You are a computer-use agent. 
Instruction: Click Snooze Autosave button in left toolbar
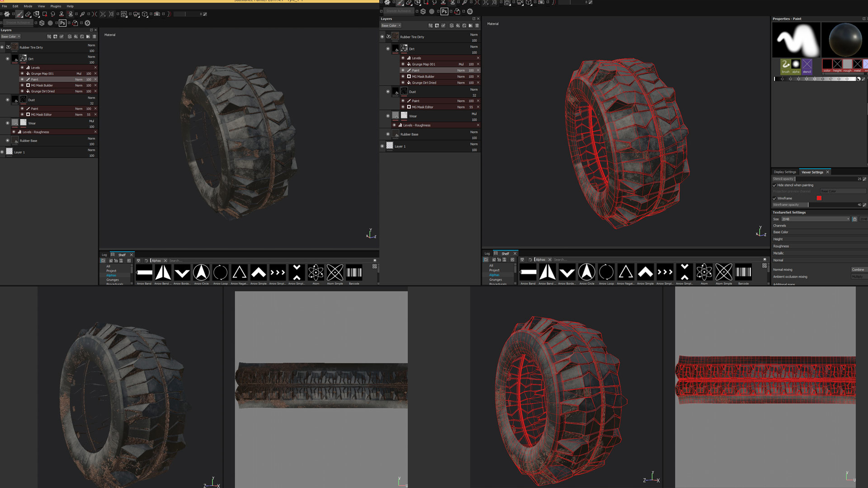pyautogui.click(x=18, y=23)
